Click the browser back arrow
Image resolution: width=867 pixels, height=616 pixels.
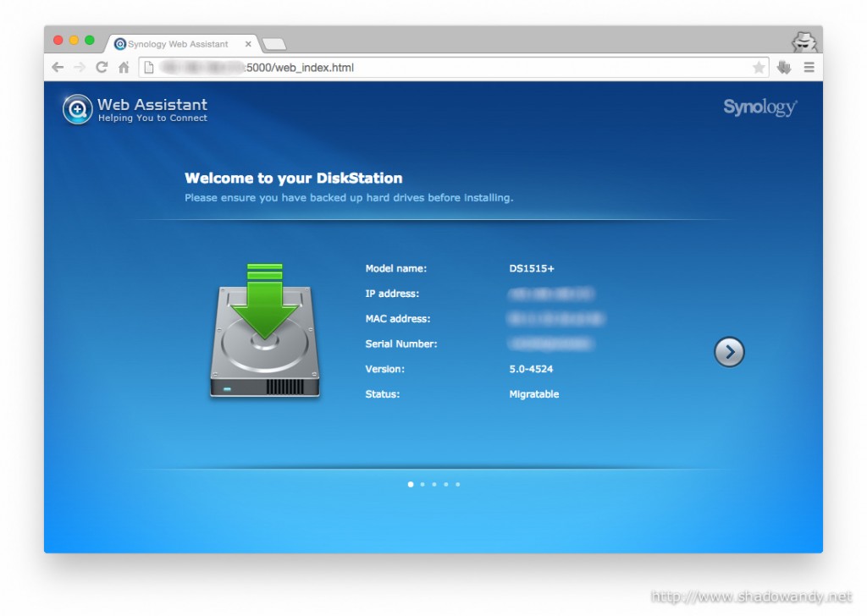(58, 68)
